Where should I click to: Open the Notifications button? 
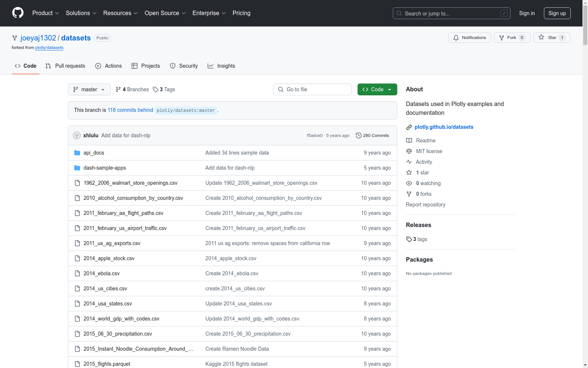tap(469, 38)
